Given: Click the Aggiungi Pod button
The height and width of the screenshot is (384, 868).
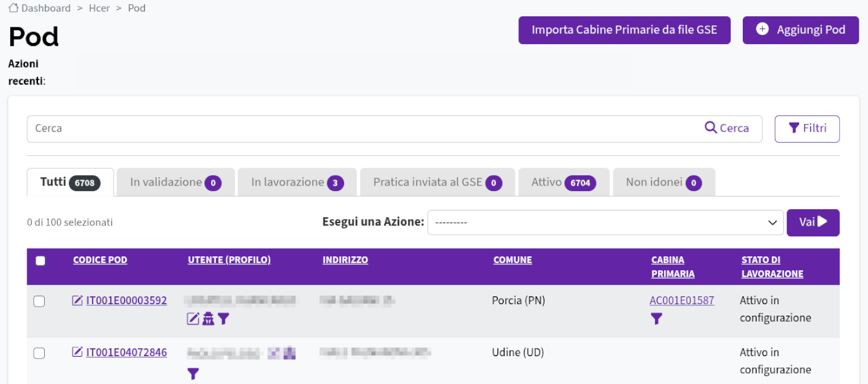Looking at the screenshot, I should tap(801, 30).
